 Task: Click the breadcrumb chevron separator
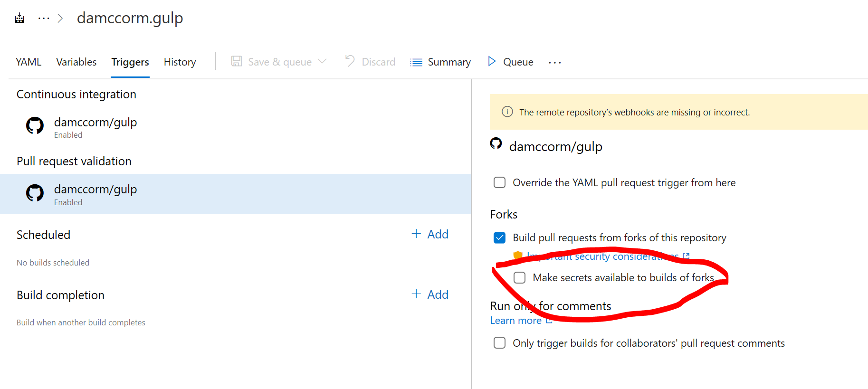[x=60, y=19]
